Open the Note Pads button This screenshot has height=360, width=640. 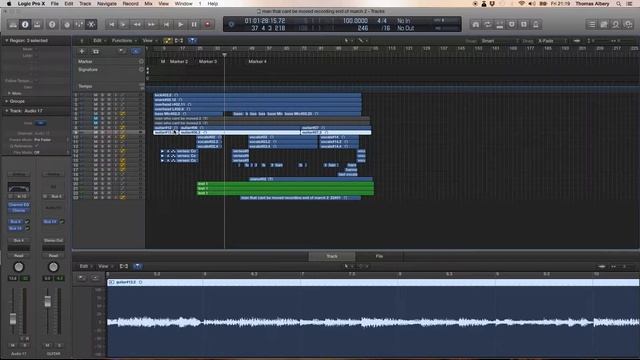coord(604,24)
